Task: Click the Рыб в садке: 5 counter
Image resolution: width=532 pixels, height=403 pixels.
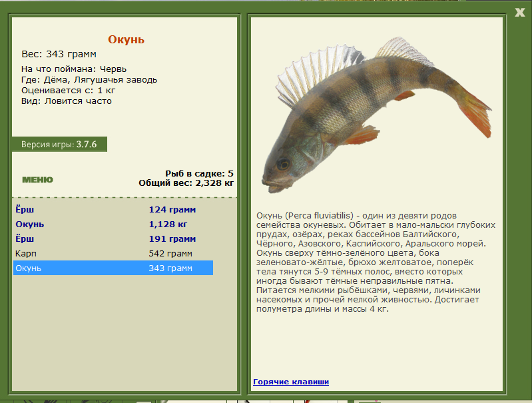Action: 199,173
